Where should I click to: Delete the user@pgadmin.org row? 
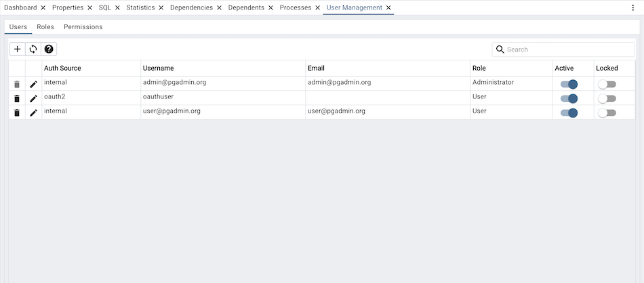[x=17, y=113]
